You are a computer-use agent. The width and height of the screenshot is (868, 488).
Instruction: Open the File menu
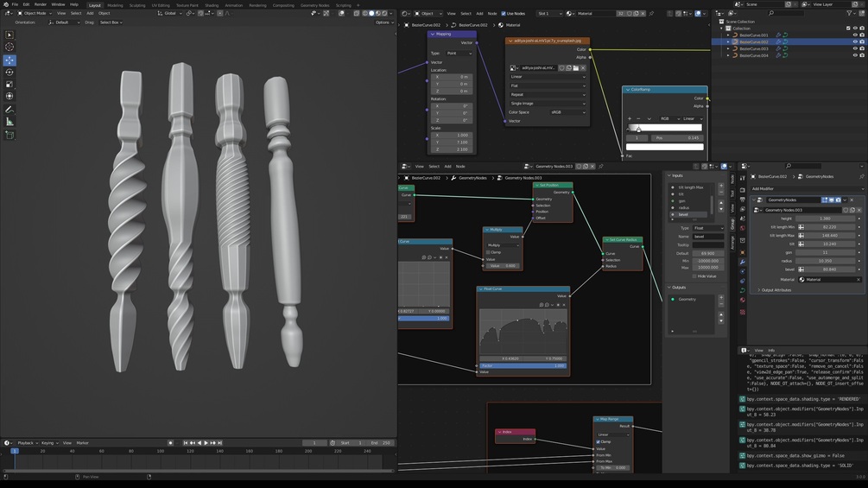click(15, 4)
